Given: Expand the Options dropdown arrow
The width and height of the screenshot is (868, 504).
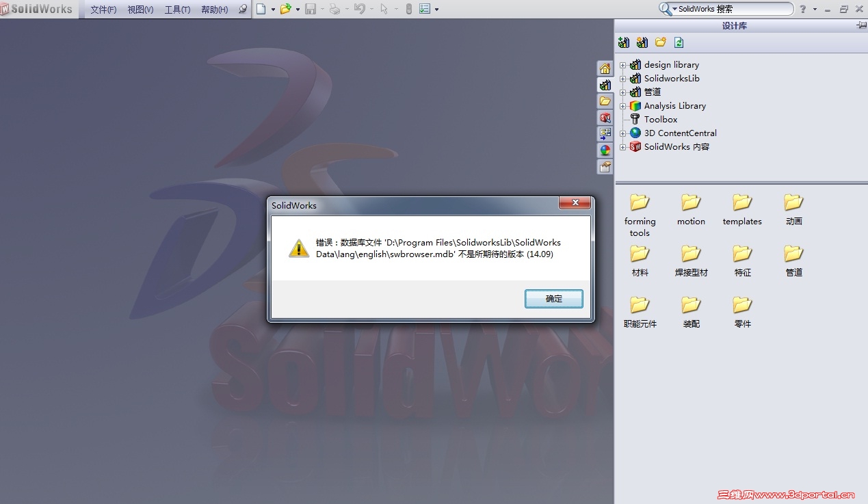Looking at the screenshot, I should click(437, 10).
